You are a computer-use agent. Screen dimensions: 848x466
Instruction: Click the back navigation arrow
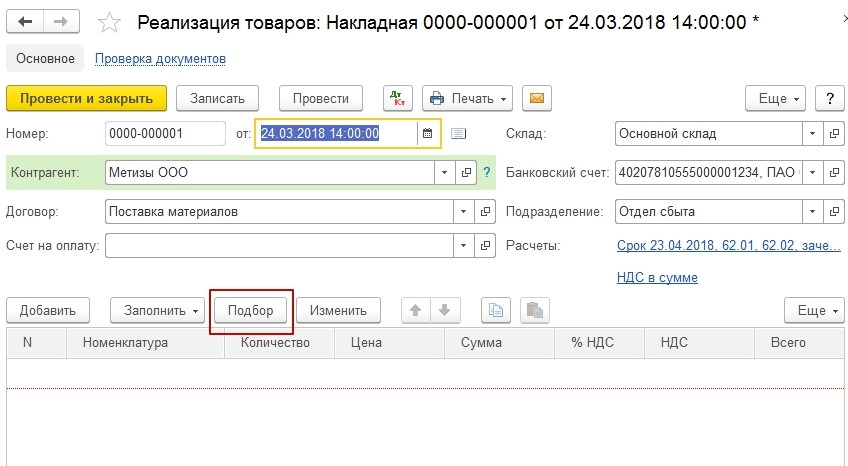tap(25, 21)
